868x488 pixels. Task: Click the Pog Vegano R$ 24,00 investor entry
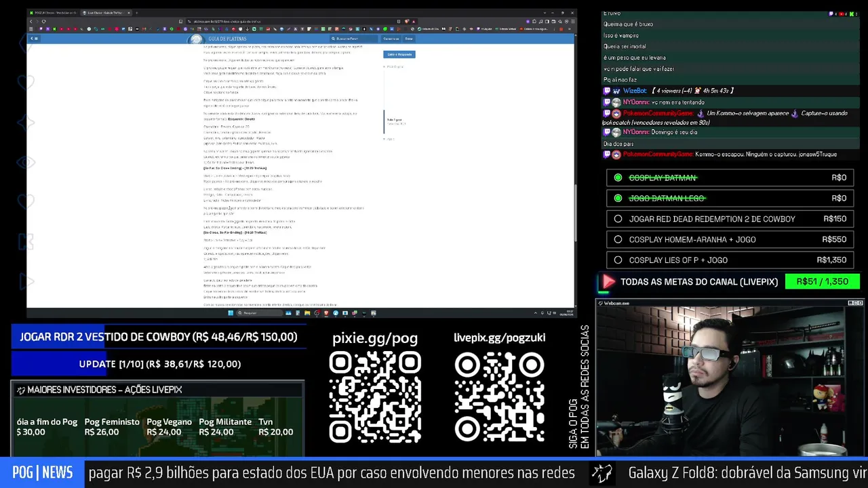coord(169,427)
